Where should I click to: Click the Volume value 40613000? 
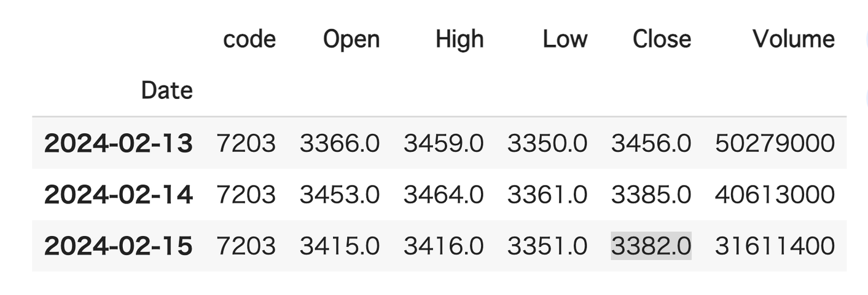775,195
